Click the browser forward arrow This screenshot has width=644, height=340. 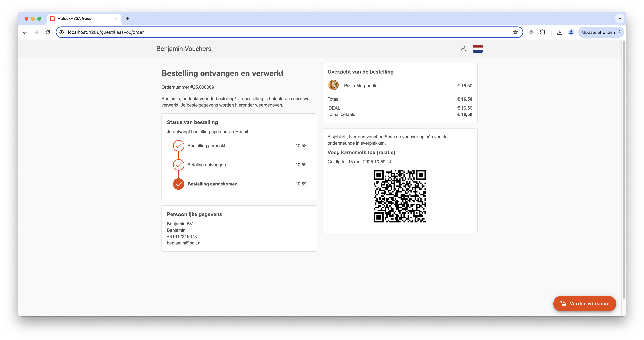(x=36, y=32)
